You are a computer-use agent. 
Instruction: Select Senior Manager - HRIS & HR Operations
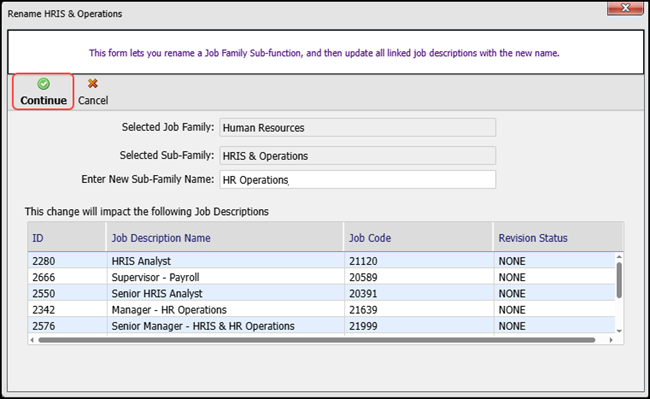coord(203,326)
